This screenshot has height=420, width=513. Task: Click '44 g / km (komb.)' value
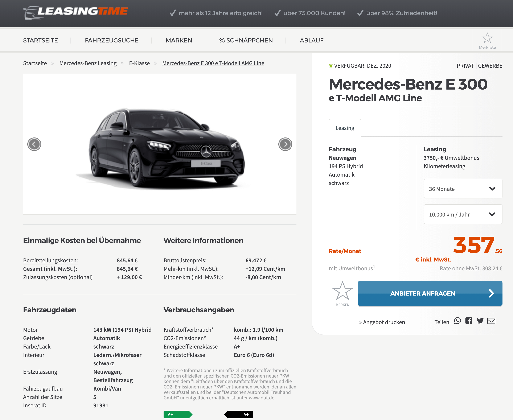[x=255, y=338]
